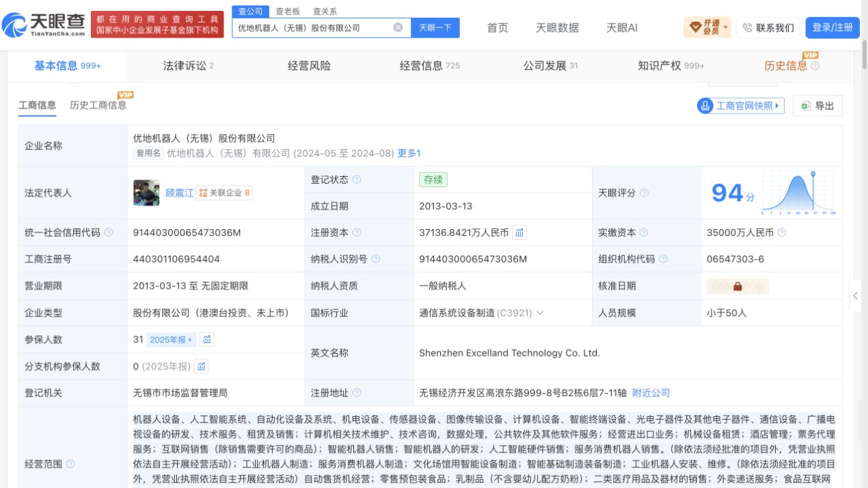Click the 国家中小企业发展子基金旗下机构 red banner

point(157,25)
